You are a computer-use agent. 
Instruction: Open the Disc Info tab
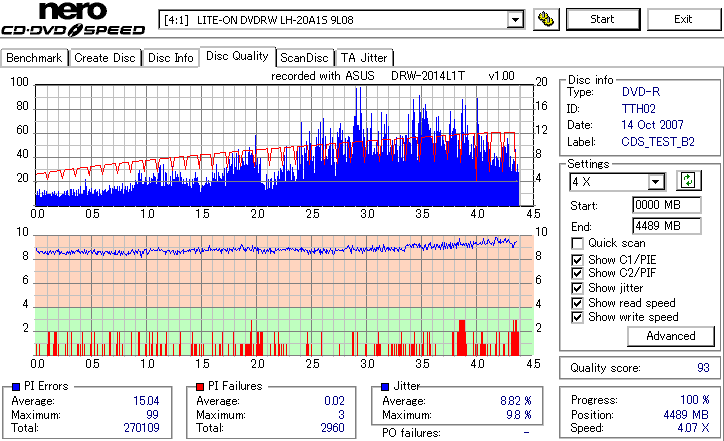coord(170,58)
